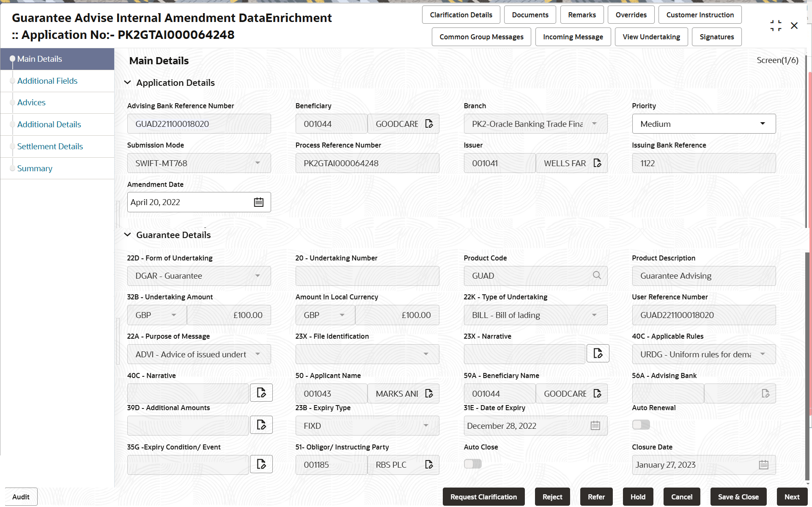812x507 pixels.
Task: Click the Save & Close button
Action: [738, 497]
